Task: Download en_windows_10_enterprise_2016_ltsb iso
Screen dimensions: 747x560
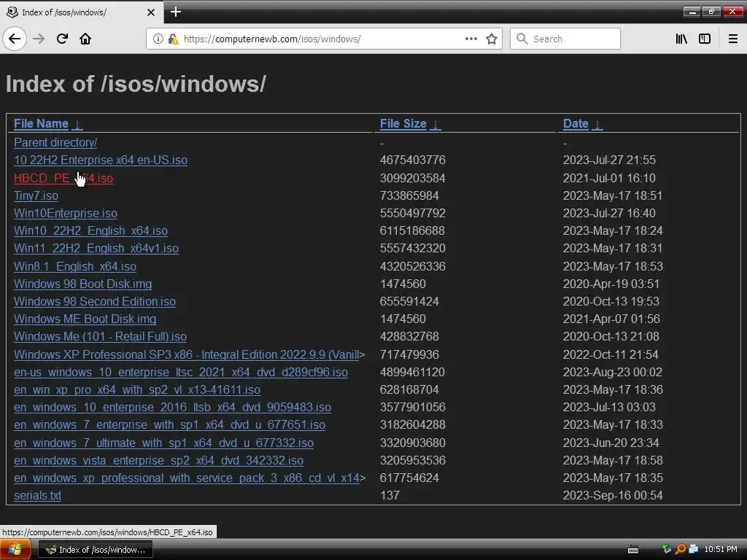Action: (x=172, y=408)
